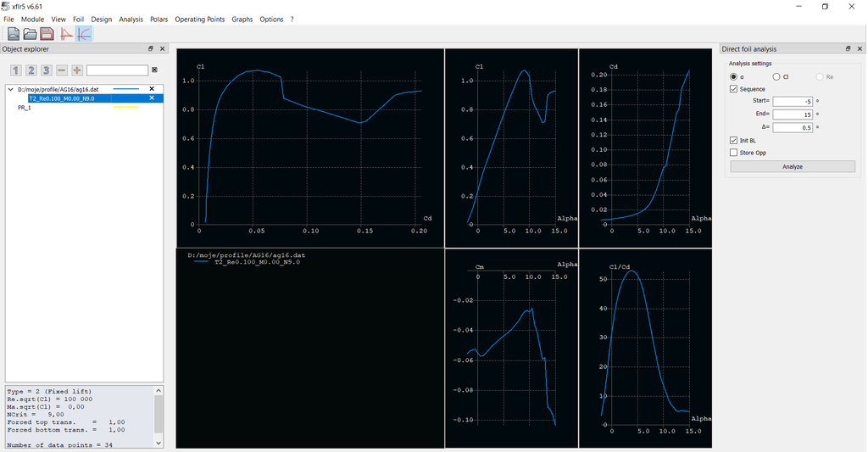
Task: Select the PR_1 item in the tree
Action: [25, 108]
